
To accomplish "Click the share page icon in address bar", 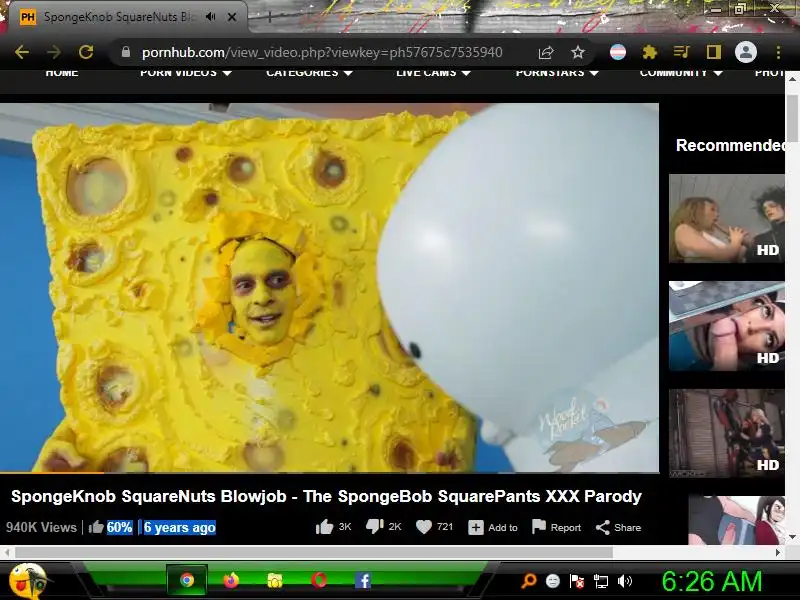I will click(x=546, y=52).
